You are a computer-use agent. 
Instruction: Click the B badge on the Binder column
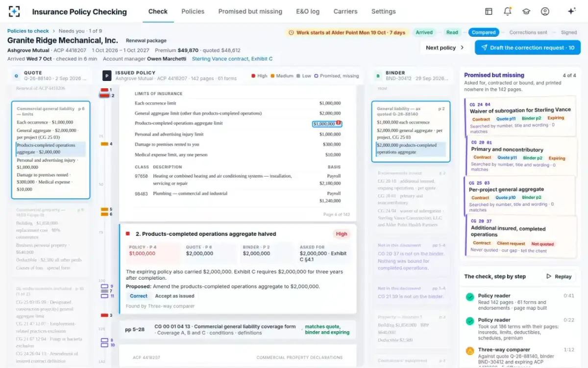tap(378, 76)
